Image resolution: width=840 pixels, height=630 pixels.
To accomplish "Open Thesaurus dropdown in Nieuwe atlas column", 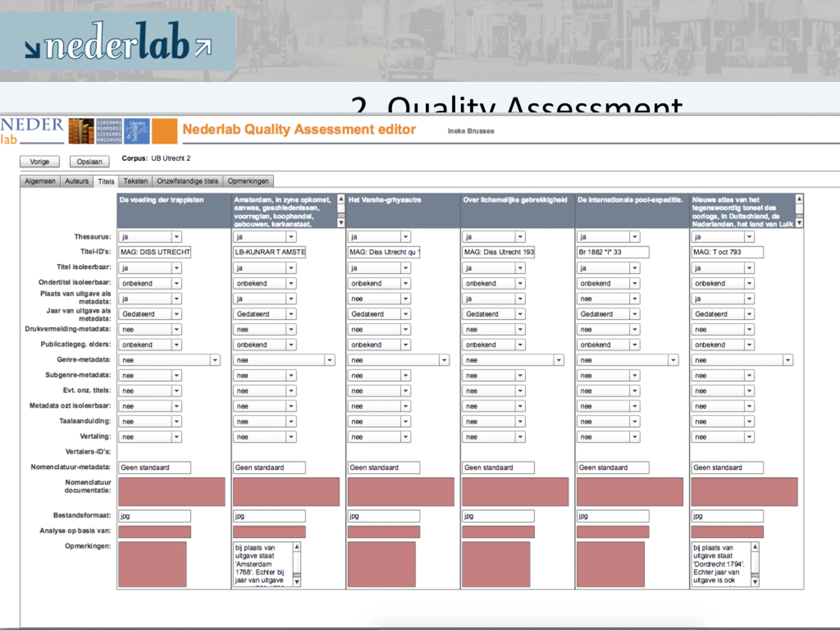I will (x=723, y=237).
